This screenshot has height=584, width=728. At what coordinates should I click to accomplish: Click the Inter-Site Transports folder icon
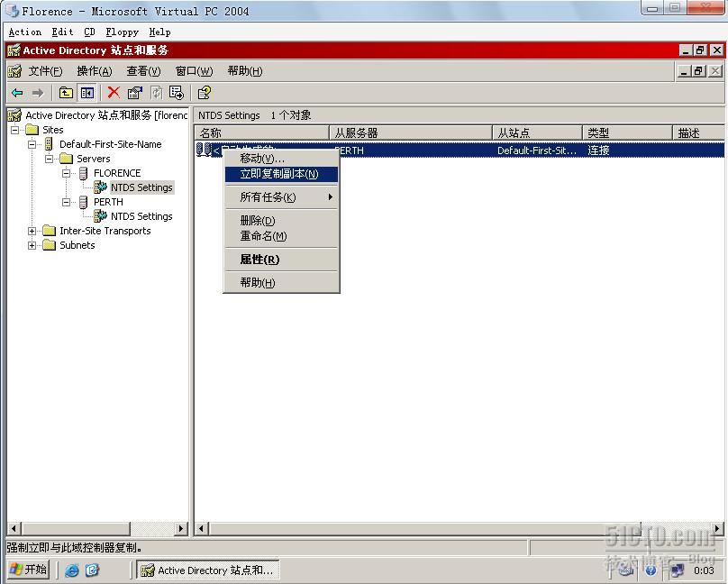tap(50, 231)
